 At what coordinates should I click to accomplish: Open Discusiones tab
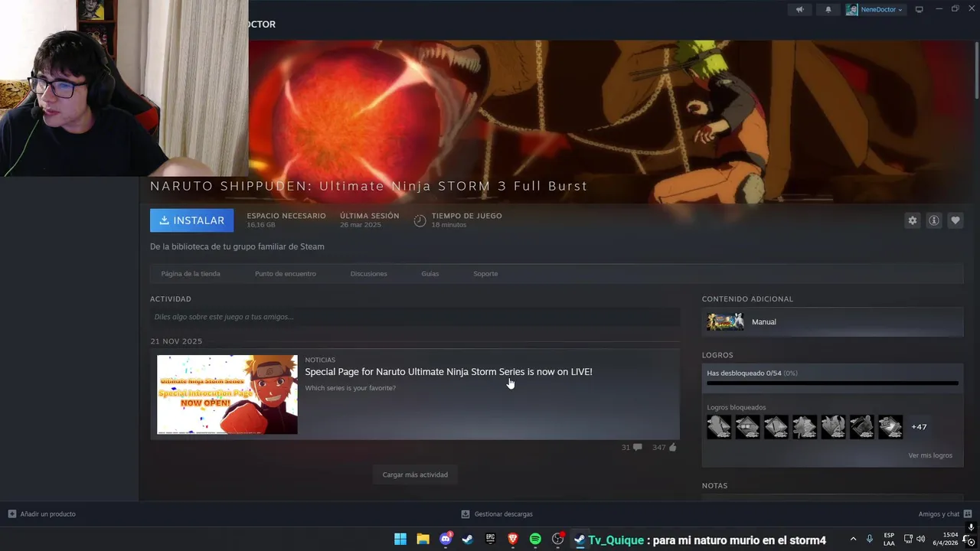(x=369, y=273)
